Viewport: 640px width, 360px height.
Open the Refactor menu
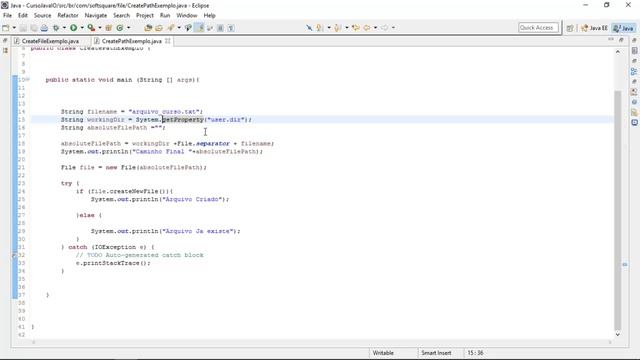68,16
